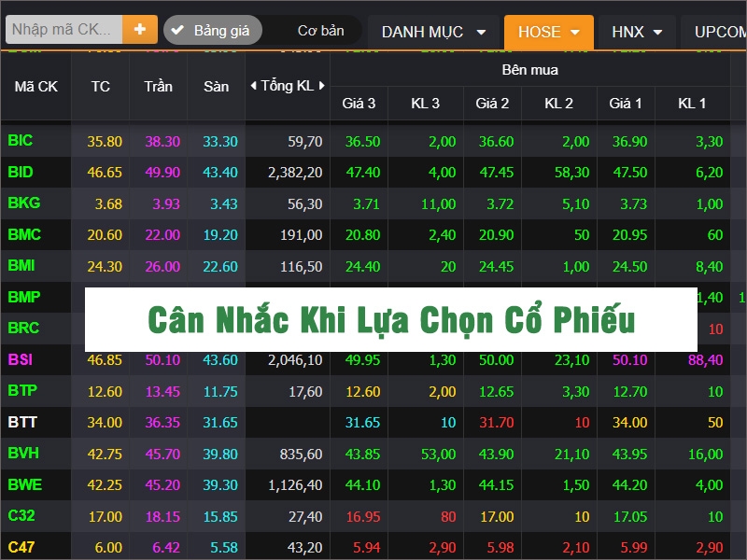Image resolution: width=747 pixels, height=560 pixels.
Task: Click the 'Giá 2' column header
Action: coord(492,104)
